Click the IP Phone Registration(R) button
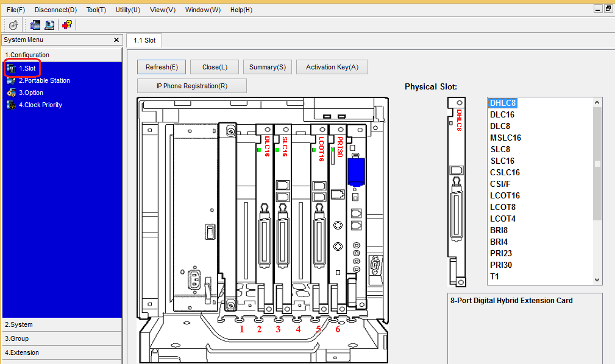 (192, 86)
